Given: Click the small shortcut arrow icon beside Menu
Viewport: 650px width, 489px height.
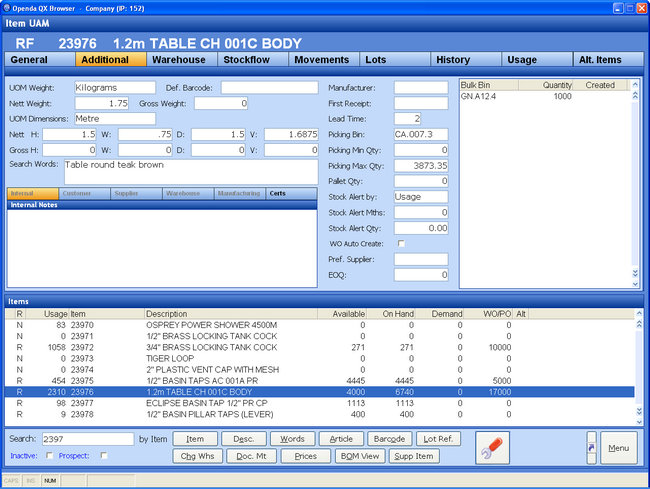Looking at the screenshot, I should click(x=592, y=448).
